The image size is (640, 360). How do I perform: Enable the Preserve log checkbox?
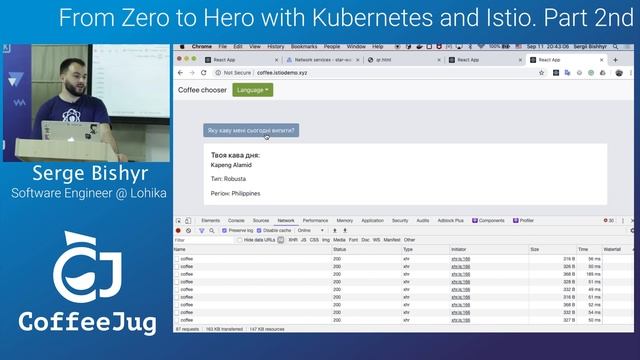tap(224, 231)
